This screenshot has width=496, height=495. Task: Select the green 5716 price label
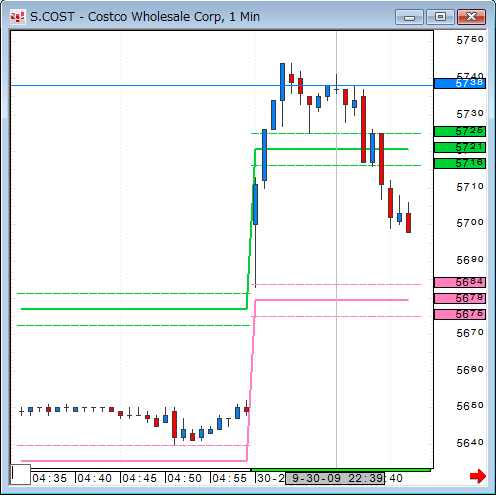460,163
